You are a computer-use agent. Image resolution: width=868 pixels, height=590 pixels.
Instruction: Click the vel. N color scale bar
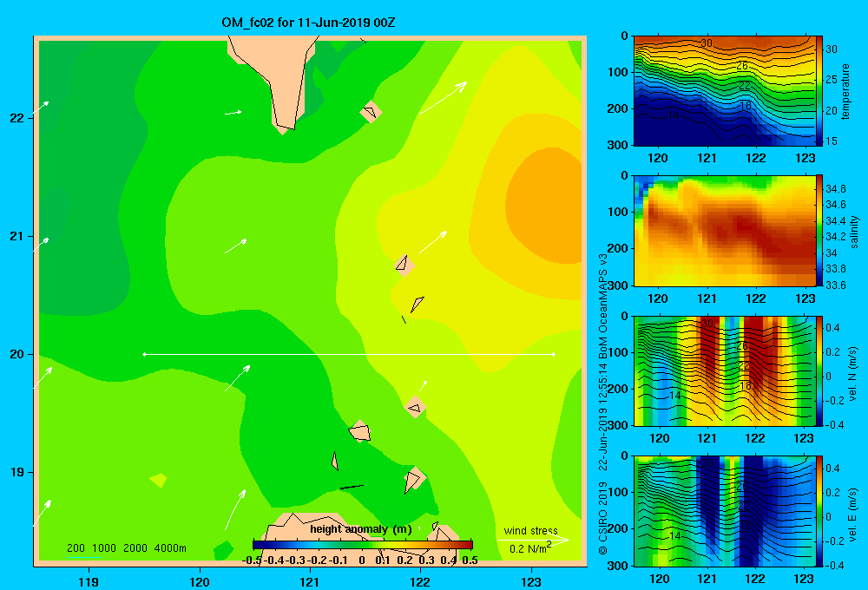(819, 370)
